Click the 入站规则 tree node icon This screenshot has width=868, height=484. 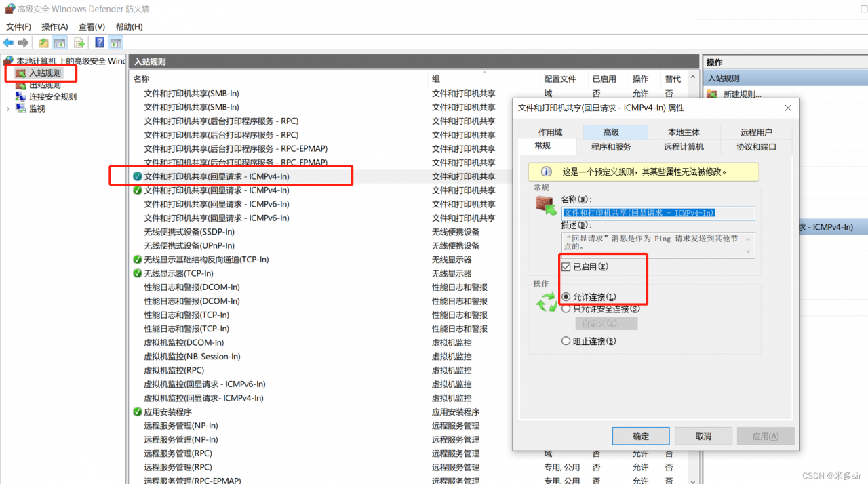[21, 73]
